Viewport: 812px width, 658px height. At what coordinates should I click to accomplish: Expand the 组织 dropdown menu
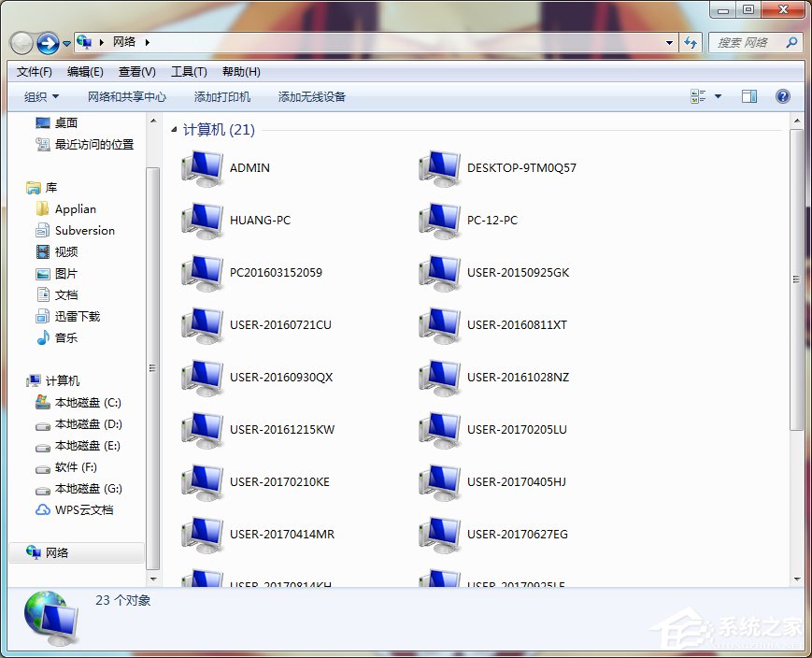(x=41, y=96)
